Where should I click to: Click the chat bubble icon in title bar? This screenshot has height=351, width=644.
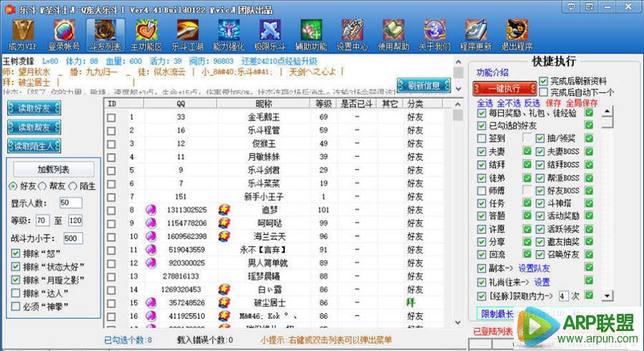[571, 6]
